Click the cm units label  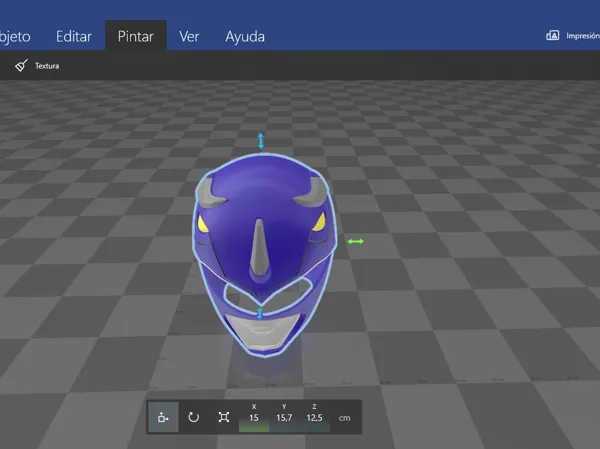pyautogui.click(x=344, y=418)
